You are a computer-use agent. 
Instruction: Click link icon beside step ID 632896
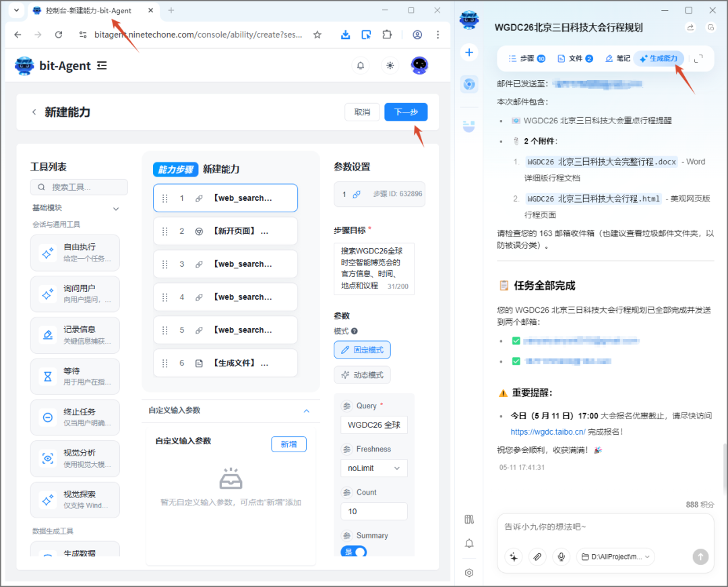[357, 194]
